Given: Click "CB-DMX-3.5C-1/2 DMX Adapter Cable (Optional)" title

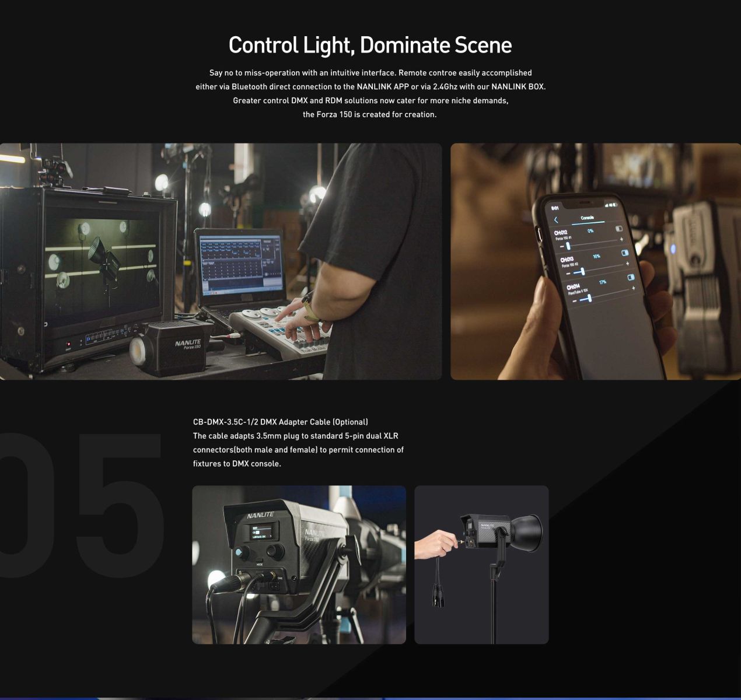Looking at the screenshot, I should [x=281, y=422].
